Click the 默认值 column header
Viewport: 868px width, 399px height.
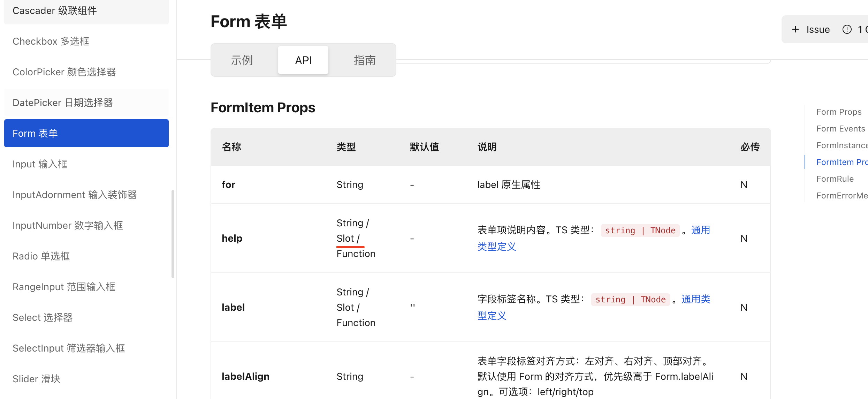[x=424, y=147]
